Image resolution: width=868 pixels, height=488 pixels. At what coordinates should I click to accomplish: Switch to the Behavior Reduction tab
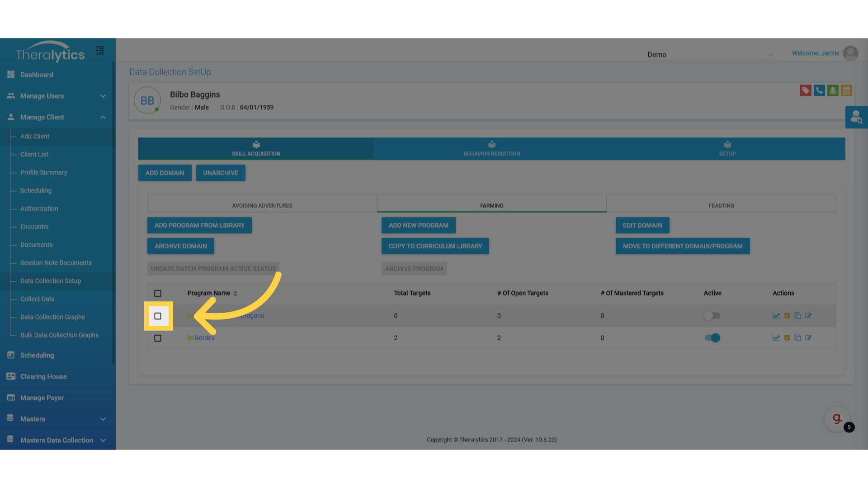pos(491,149)
